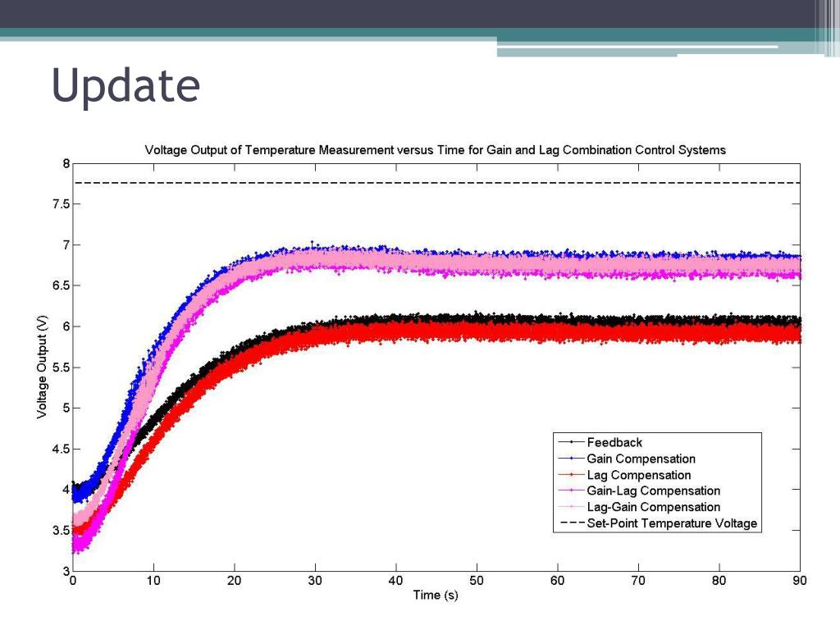Click the x-axis tick label "70"
This screenshot has height=630, width=840.
tap(638, 581)
